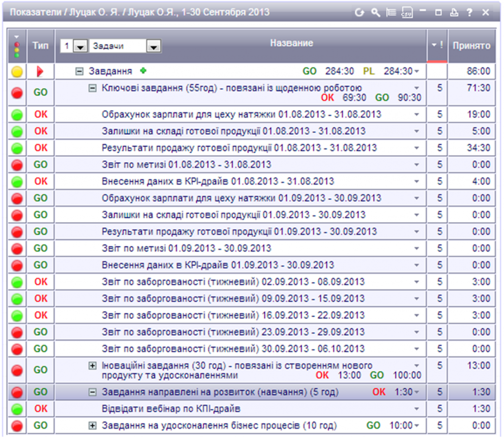This screenshot has width=504, height=437.
Task: Collapse Завдання направлені на розвиток group
Action: coord(92,392)
